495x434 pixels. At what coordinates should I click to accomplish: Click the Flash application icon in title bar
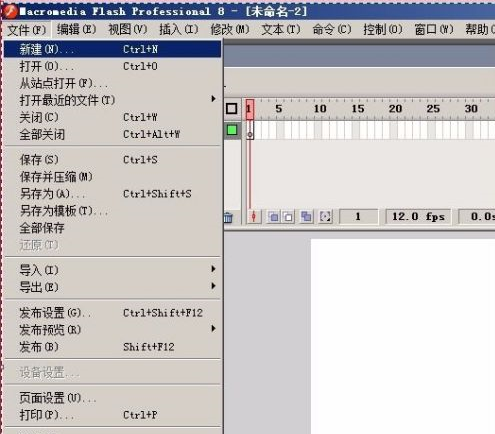[10, 11]
